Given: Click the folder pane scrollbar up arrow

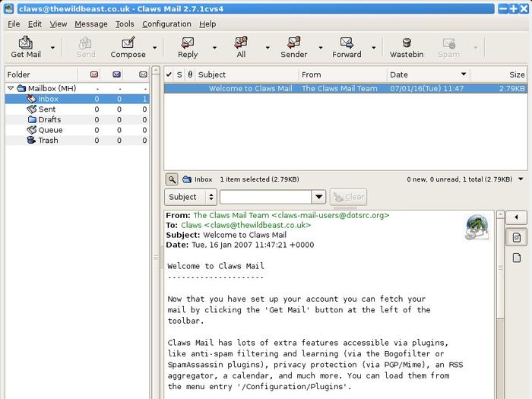Looking at the screenshot, I should pyautogui.click(x=156, y=70).
